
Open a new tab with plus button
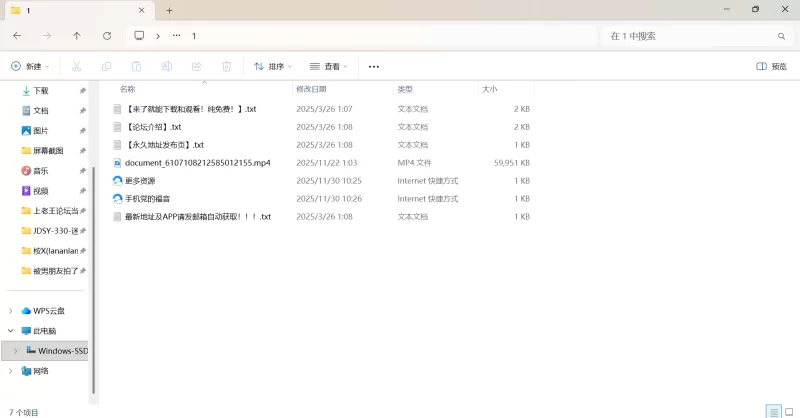coord(169,10)
